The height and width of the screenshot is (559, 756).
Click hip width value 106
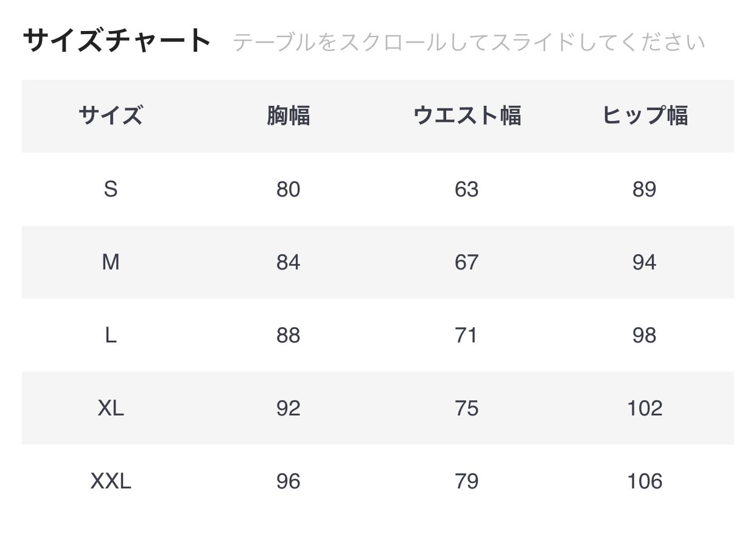pos(644,481)
